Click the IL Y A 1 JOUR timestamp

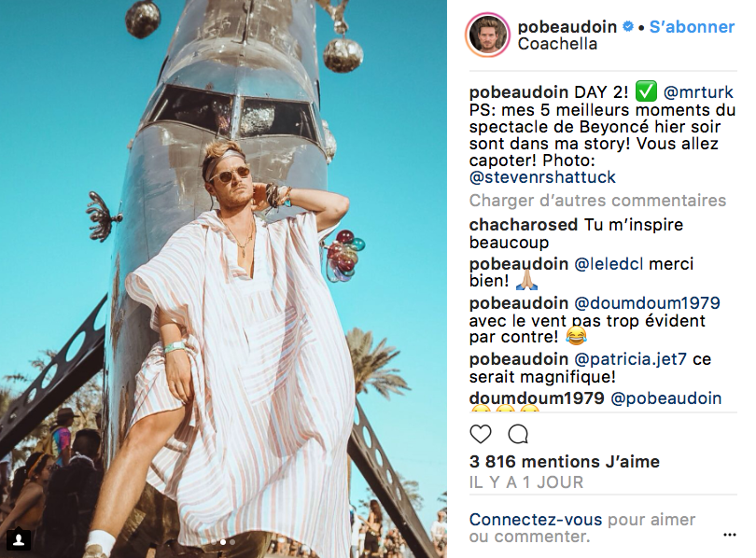(x=526, y=482)
